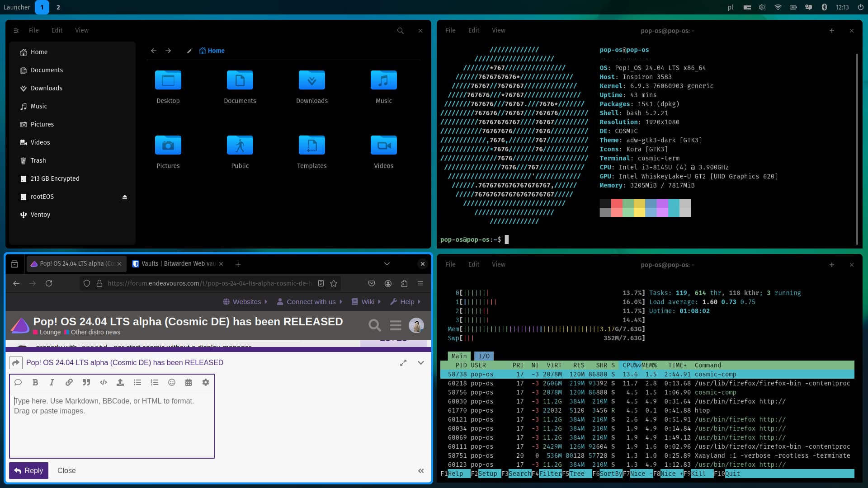
Task: Click Close link in composer
Action: (x=66, y=471)
